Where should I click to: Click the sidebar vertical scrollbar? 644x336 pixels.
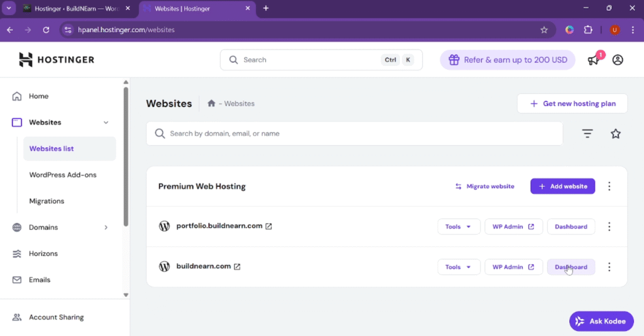tap(126, 157)
